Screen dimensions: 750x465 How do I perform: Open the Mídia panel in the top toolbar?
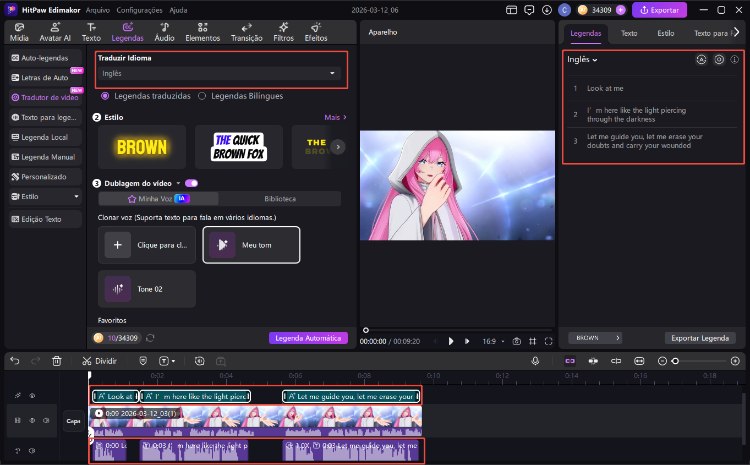19,32
